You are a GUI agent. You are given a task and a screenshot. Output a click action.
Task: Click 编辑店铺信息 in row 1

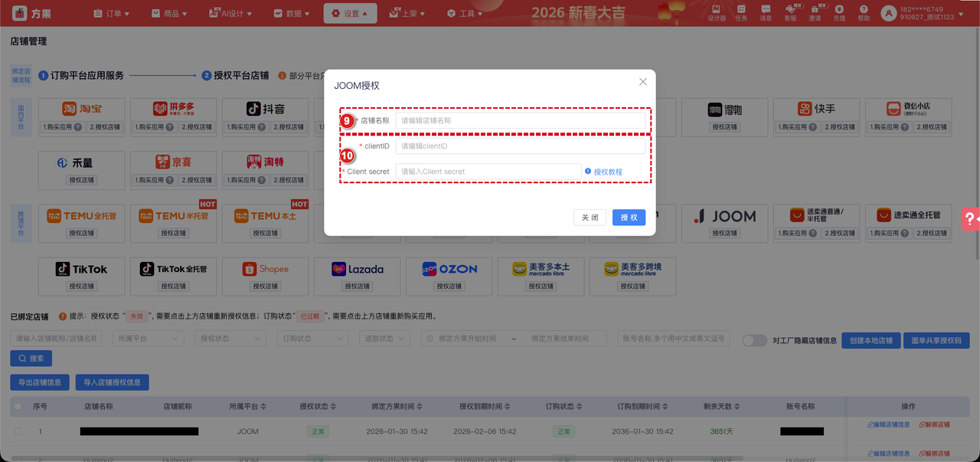tap(889, 424)
